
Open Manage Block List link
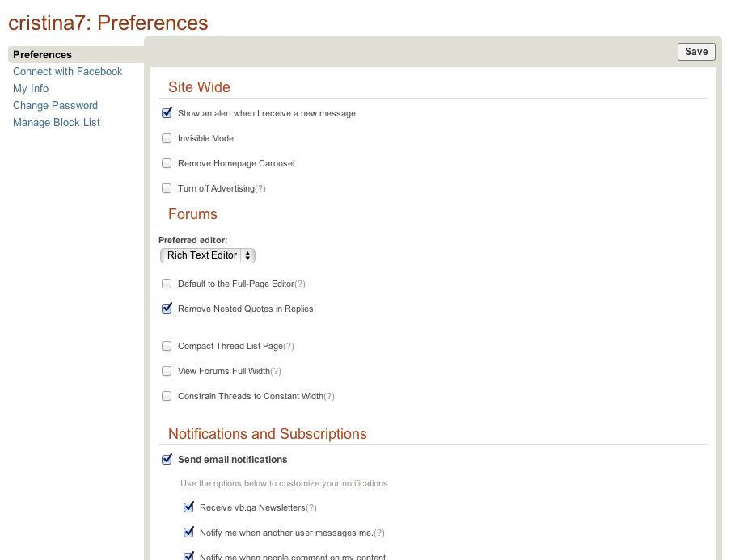57,123
